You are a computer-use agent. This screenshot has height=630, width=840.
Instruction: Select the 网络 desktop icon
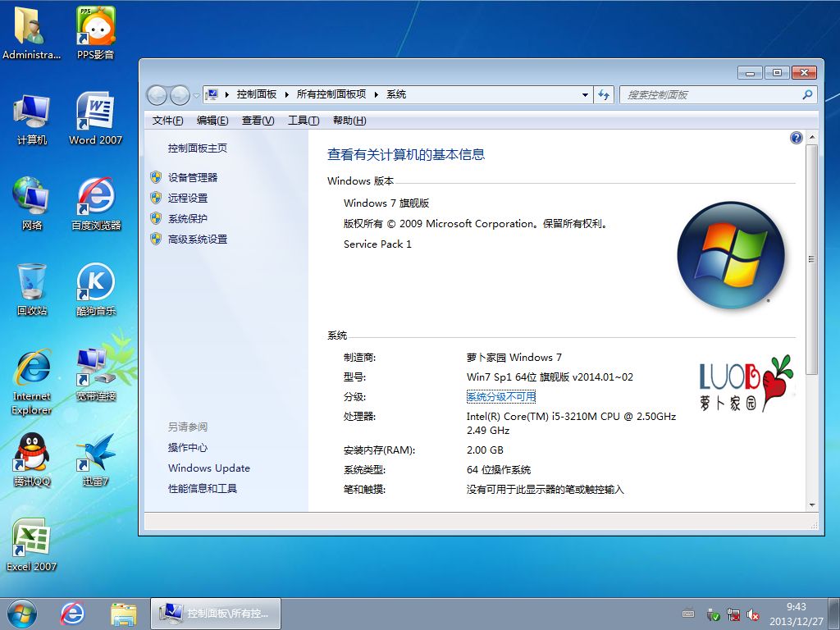pyautogui.click(x=32, y=203)
